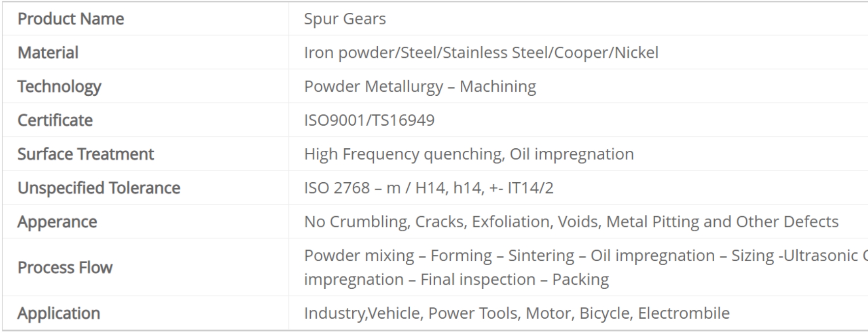Select the Spur Gears value cell

click(x=578, y=19)
